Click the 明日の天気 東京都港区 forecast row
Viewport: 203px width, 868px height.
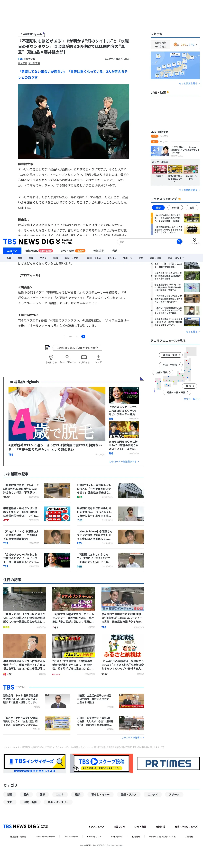[x=175, y=44]
